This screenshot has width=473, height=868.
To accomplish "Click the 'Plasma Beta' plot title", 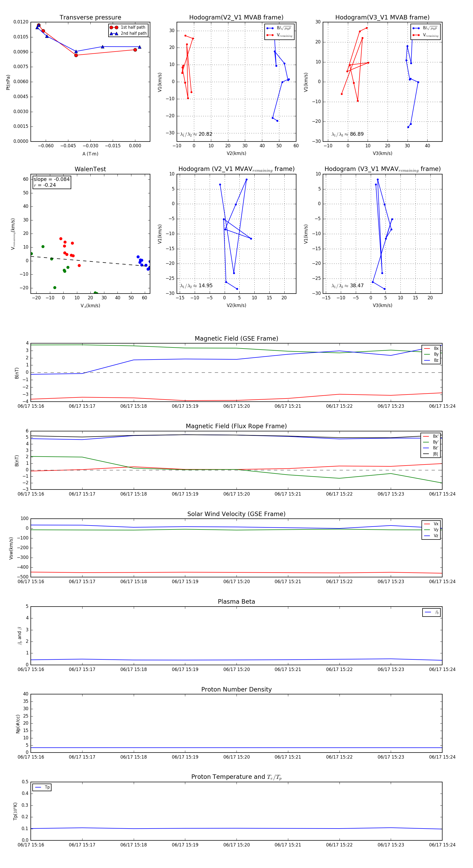I will (x=236, y=602).
